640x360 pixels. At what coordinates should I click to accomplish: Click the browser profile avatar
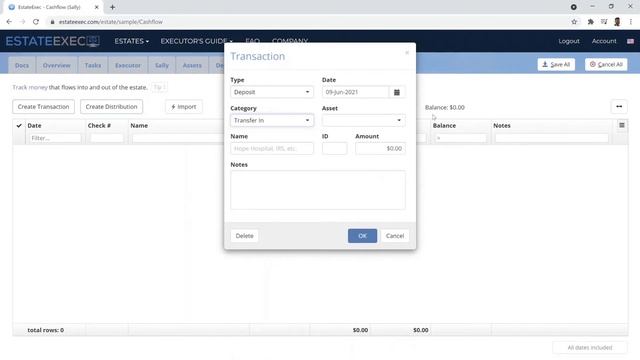click(x=617, y=22)
